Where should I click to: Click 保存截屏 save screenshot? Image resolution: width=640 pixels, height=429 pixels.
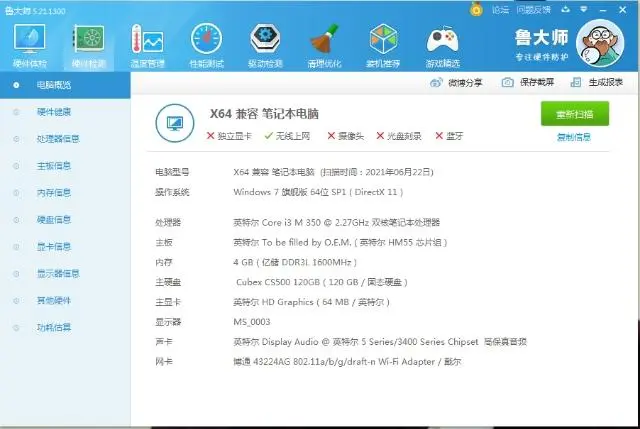pos(528,82)
